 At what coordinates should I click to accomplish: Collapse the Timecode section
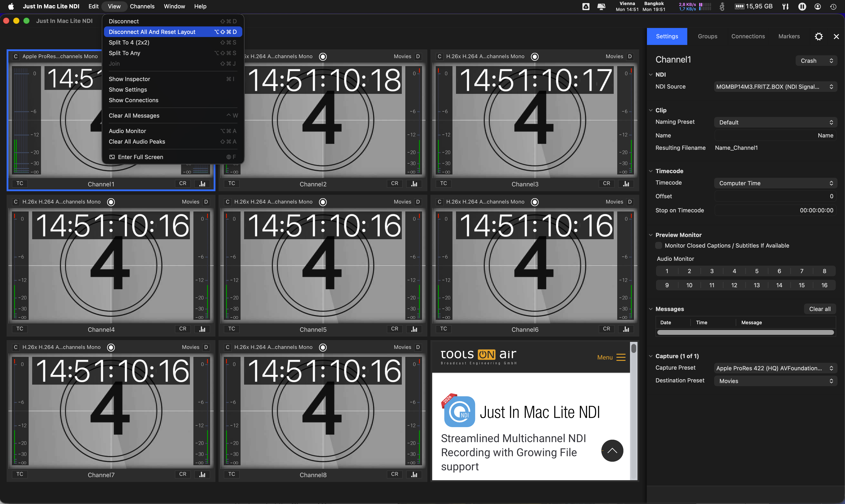[650, 171]
